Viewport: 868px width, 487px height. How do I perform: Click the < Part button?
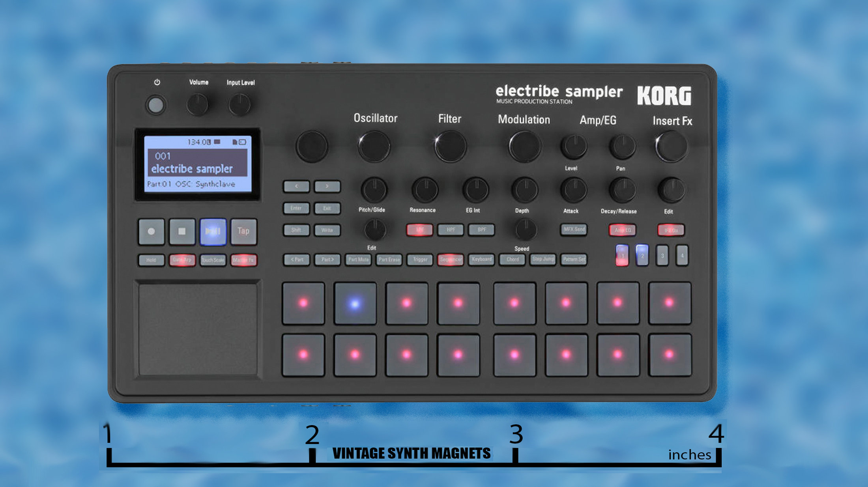coord(296,259)
